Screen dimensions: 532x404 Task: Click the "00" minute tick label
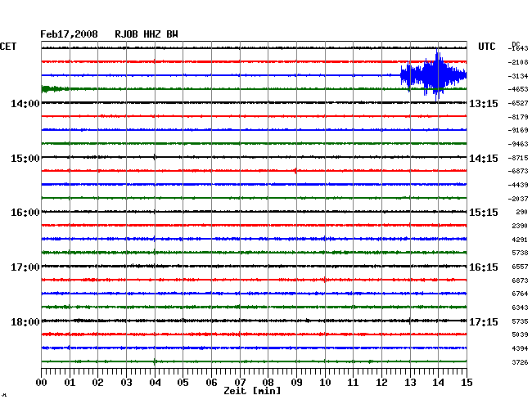click(42, 383)
